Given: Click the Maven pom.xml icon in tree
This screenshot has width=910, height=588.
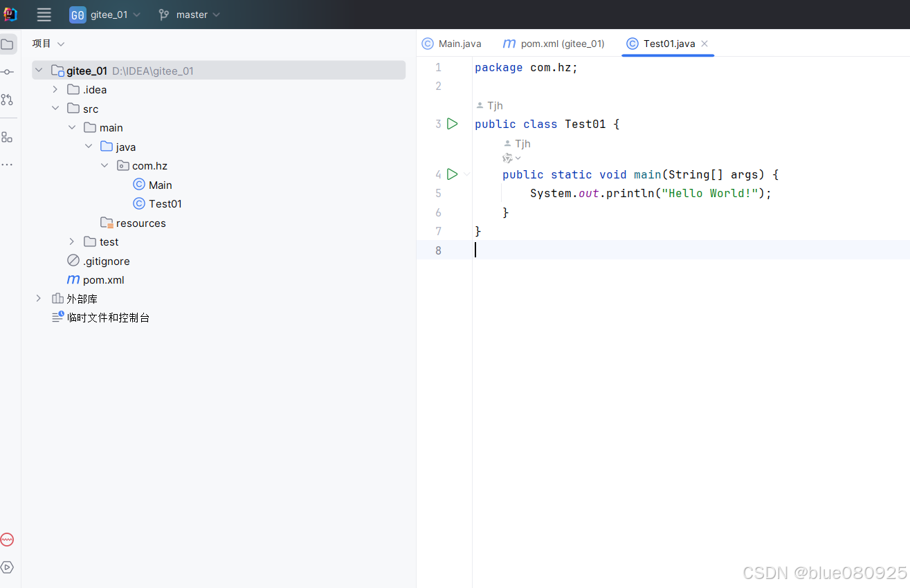Looking at the screenshot, I should pos(73,279).
